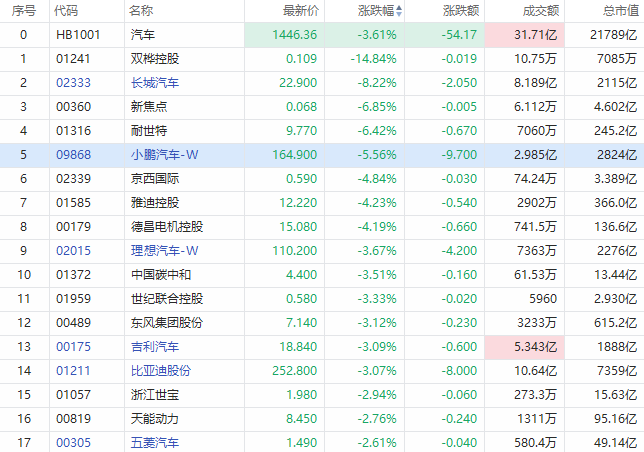Open the 五菱汽车 stock link
Image resolution: width=644 pixels, height=452 pixels.
155,443
